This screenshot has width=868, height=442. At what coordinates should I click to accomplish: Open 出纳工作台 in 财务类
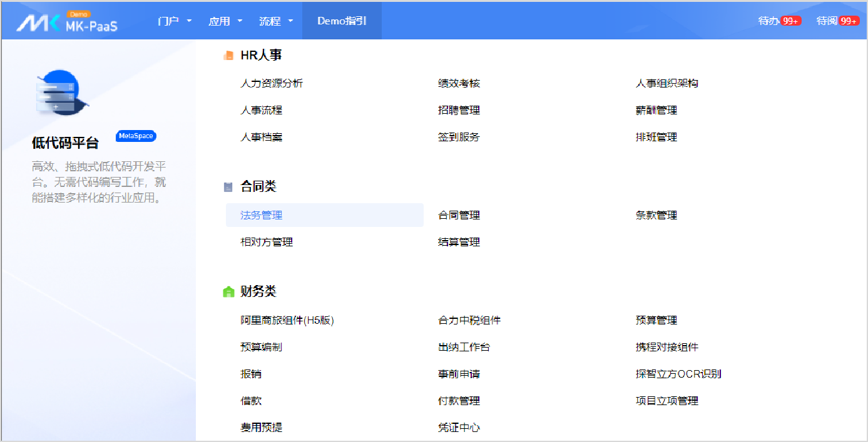(464, 347)
